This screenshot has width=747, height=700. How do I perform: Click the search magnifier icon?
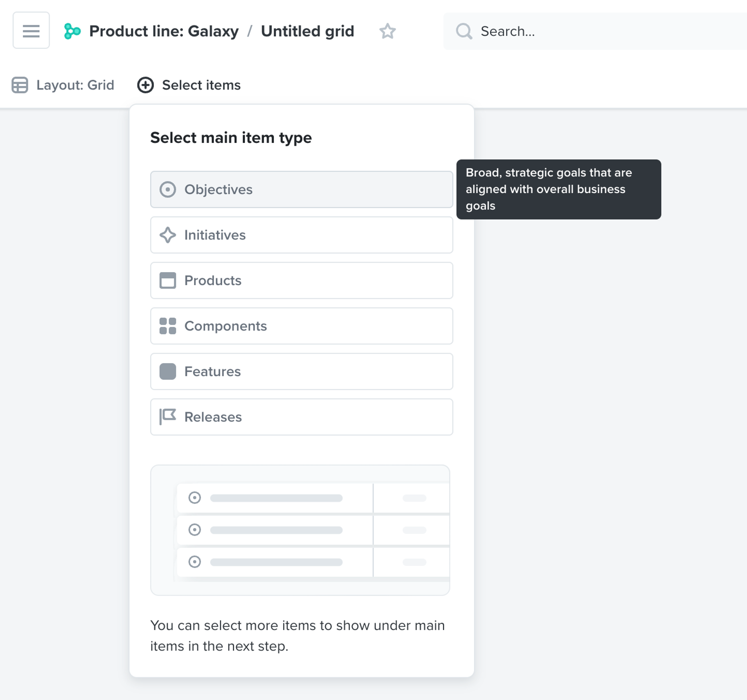pos(464,31)
